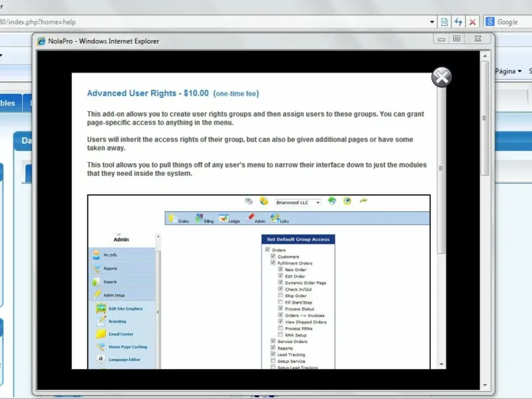This screenshot has height=399, width=532.
Task: Click the Billing icon in preview toolbar
Action: coord(199,218)
